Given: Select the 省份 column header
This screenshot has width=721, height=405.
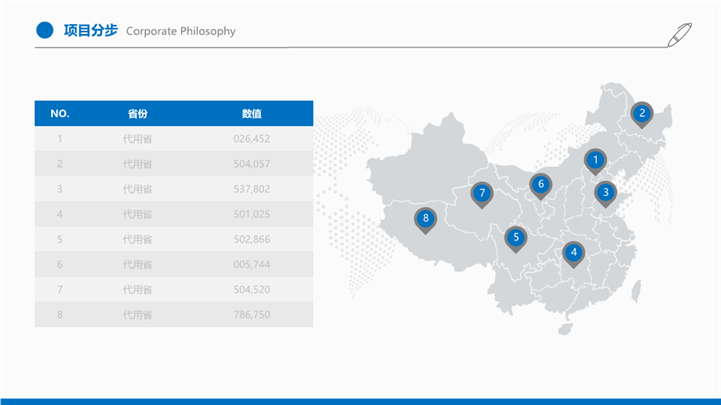Looking at the screenshot, I should 138,113.
